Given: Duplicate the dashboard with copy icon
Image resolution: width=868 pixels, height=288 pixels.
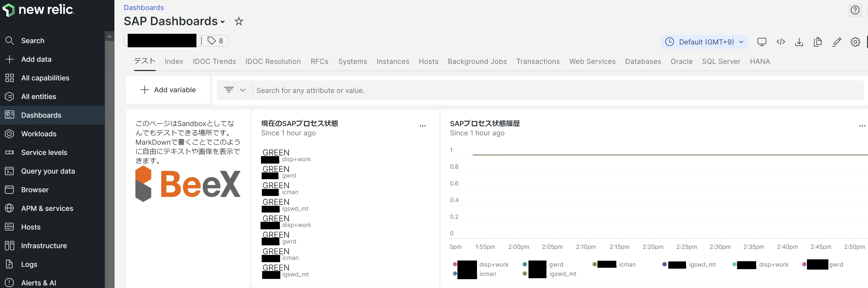Looking at the screenshot, I should 817,42.
